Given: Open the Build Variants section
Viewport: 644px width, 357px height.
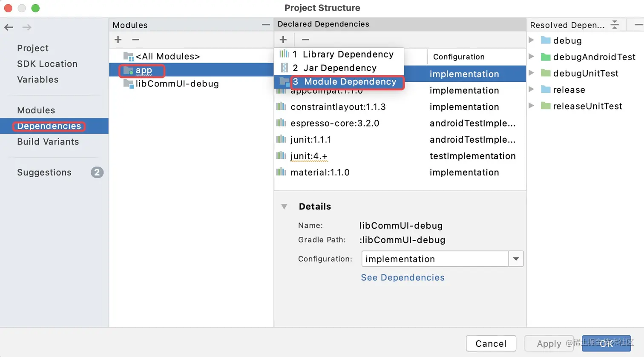Looking at the screenshot, I should [48, 142].
